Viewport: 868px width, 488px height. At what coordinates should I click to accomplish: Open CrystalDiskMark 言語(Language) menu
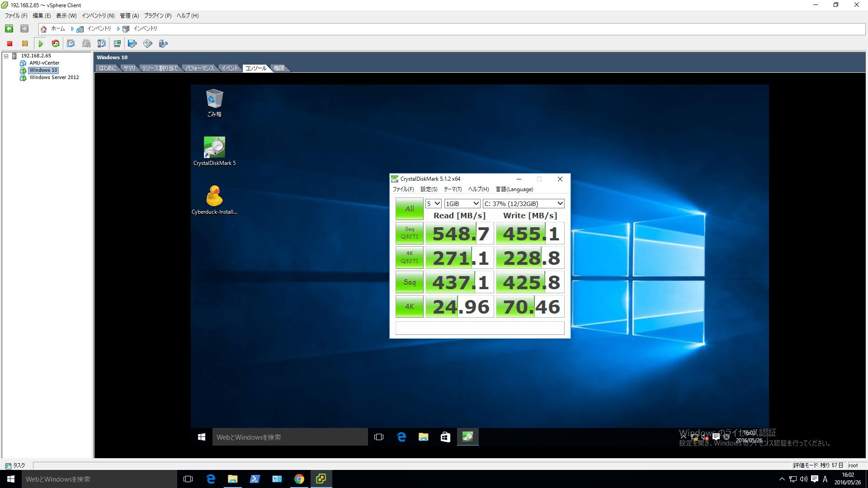tap(514, 189)
